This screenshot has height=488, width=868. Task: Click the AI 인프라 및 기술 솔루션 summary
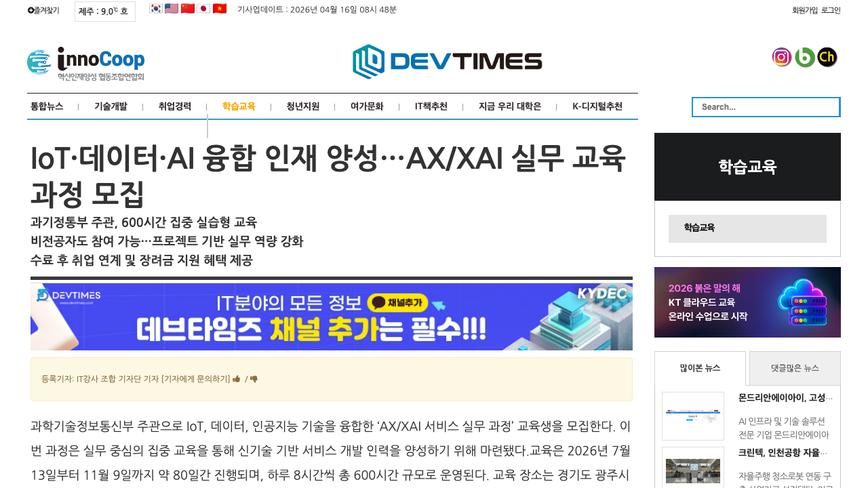[x=784, y=428]
